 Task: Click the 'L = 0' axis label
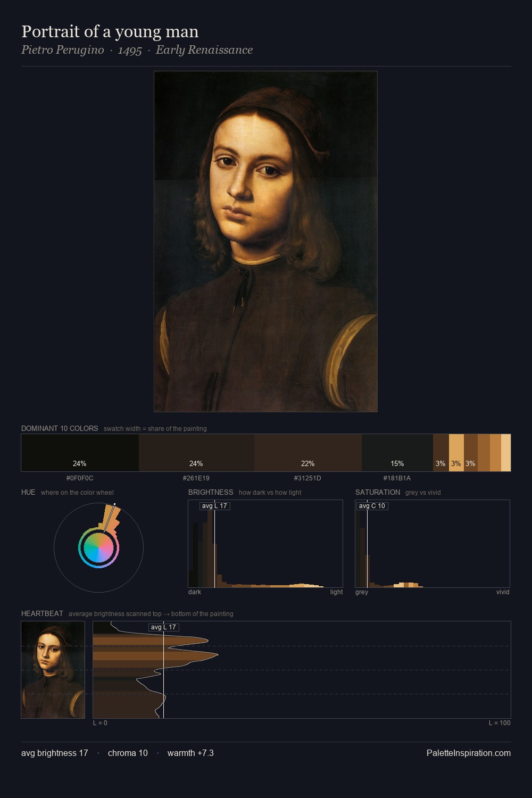coord(100,723)
